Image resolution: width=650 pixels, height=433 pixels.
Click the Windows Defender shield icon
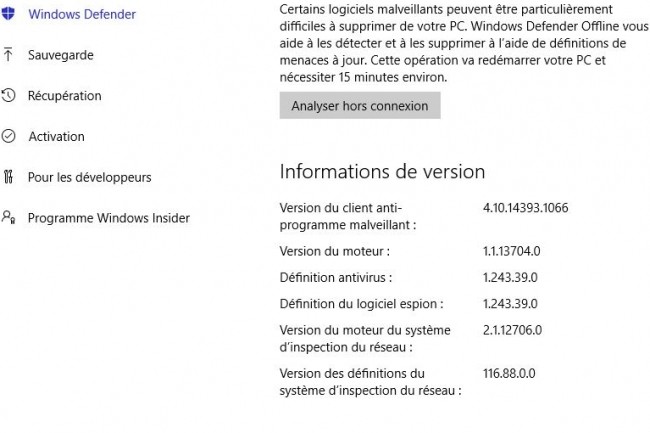[8, 13]
